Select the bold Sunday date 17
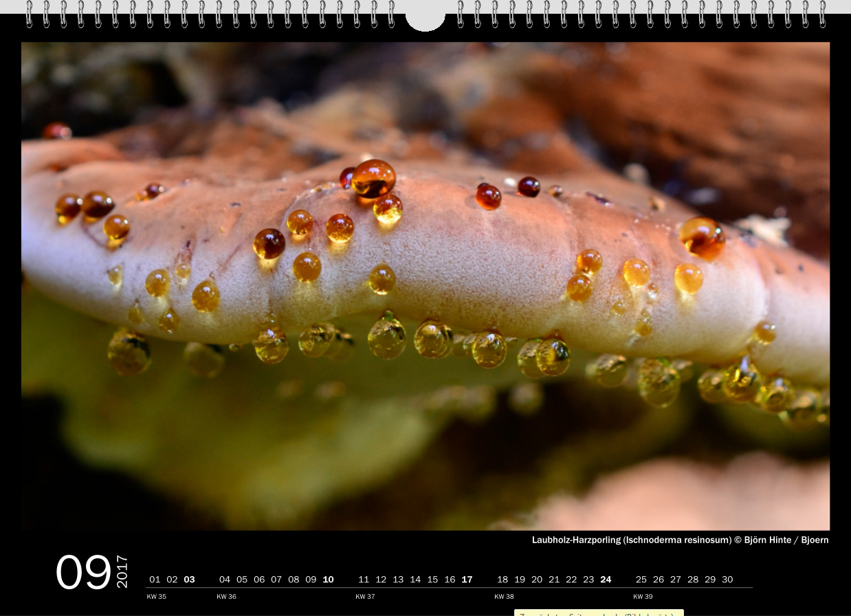Viewport: 851px width, 616px height. (x=467, y=580)
